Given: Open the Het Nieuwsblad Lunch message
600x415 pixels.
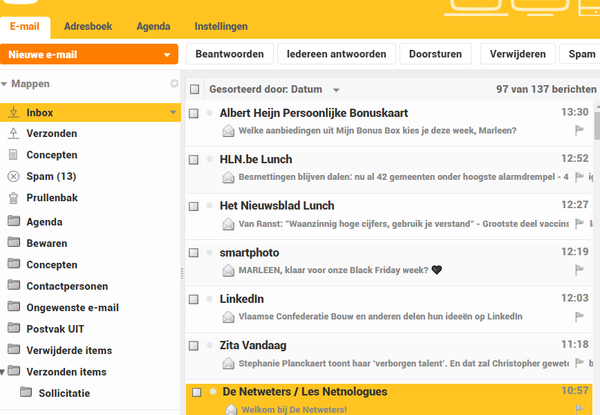Looking at the screenshot, I should coord(389,216).
